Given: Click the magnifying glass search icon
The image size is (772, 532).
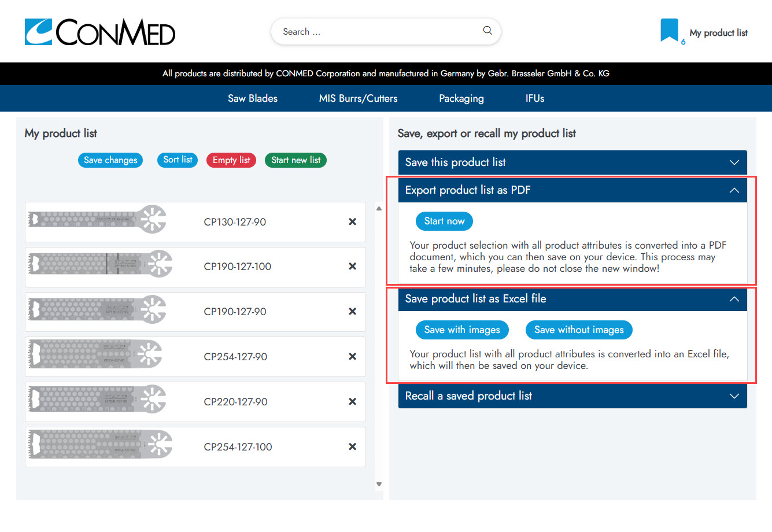Looking at the screenshot, I should pos(487,31).
